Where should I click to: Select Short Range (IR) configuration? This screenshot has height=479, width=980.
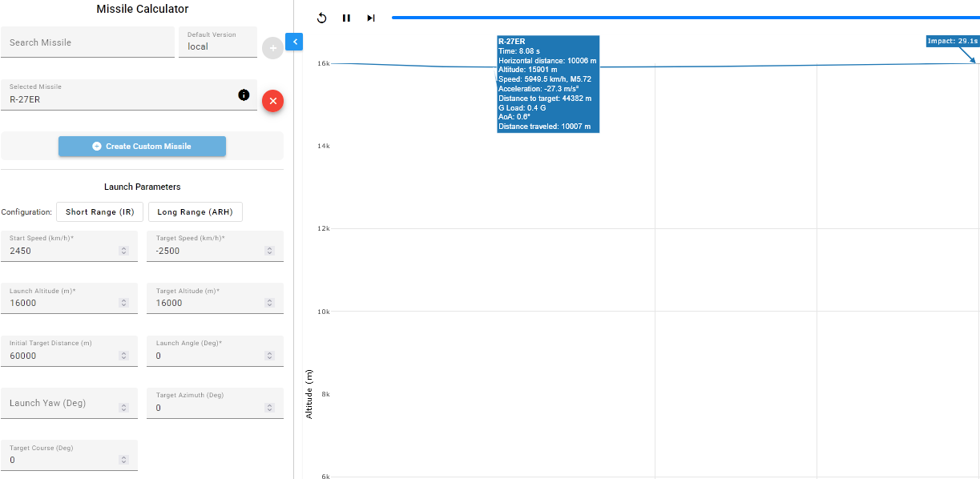point(99,212)
